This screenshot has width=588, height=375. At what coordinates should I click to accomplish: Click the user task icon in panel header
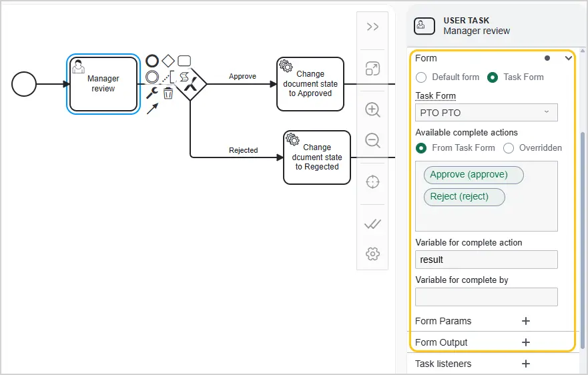coord(424,26)
